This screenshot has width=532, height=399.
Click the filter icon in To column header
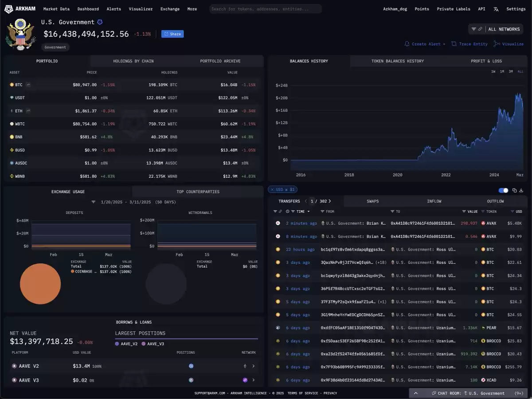[392, 211]
